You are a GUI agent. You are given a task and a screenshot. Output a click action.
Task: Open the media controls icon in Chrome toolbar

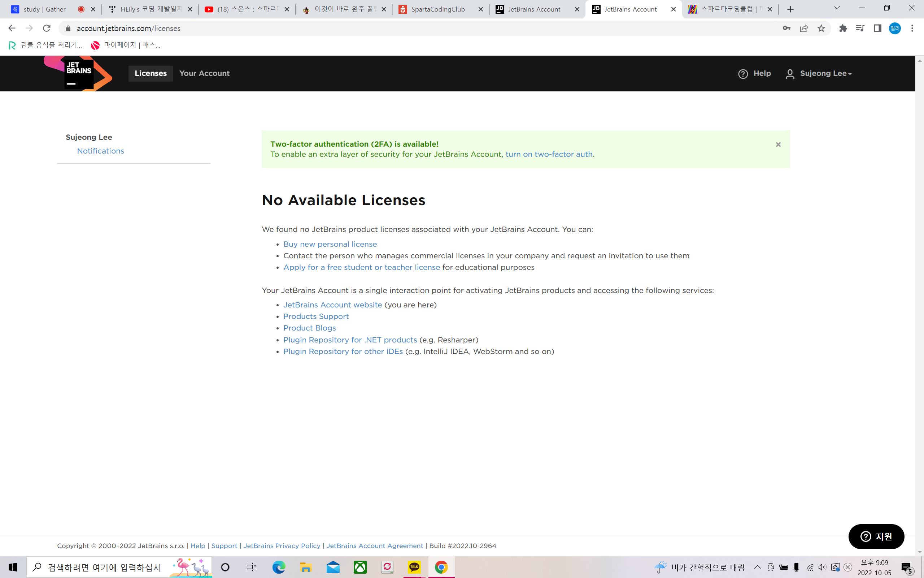click(860, 28)
